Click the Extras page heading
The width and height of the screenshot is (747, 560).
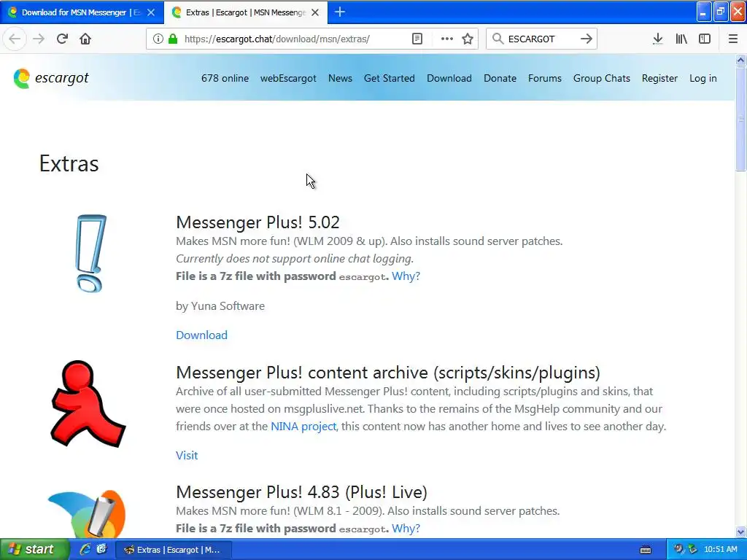(69, 163)
